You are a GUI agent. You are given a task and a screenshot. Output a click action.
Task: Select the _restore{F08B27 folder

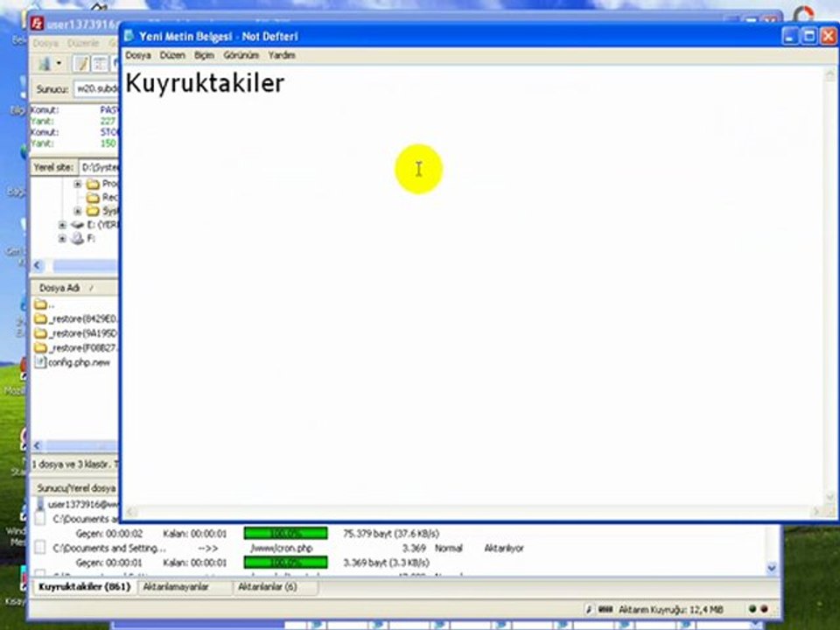tap(75, 347)
